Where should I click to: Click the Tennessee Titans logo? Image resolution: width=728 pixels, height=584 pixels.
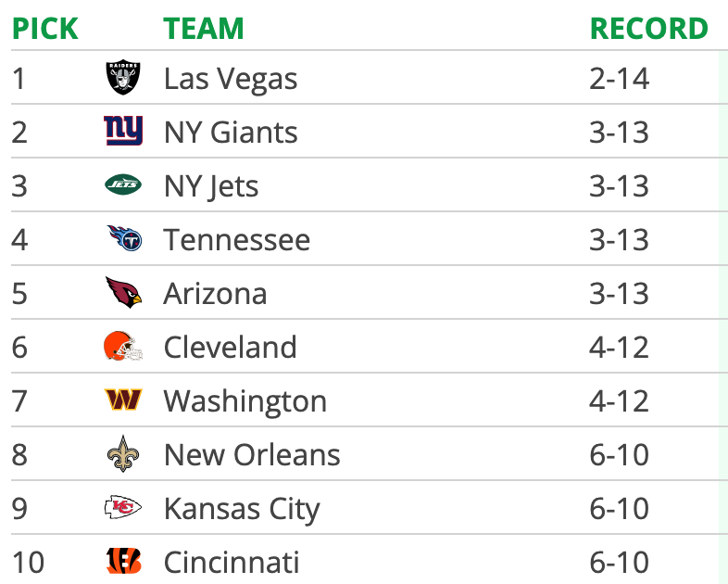tap(124, 238)
